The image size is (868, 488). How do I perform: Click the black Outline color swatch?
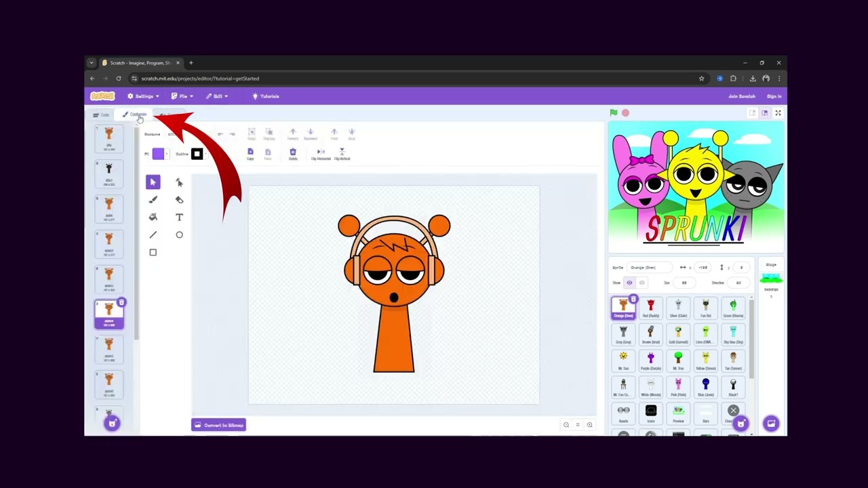pyautogui.click(x=197, y=155)
